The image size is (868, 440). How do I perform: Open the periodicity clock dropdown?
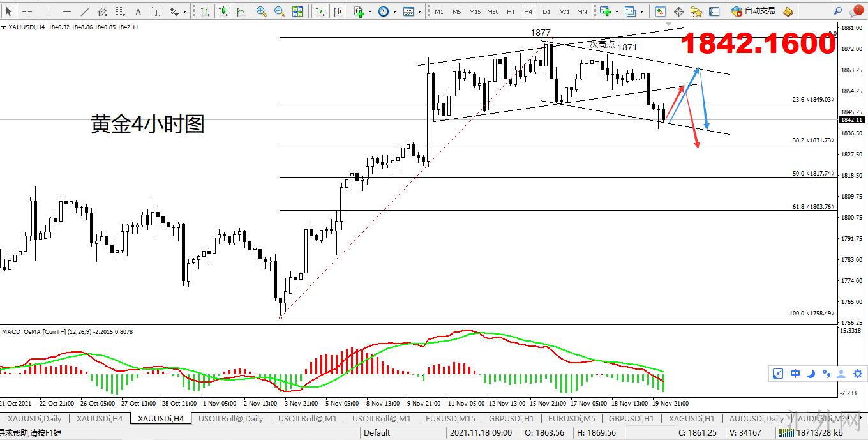(x=395, y=11)
